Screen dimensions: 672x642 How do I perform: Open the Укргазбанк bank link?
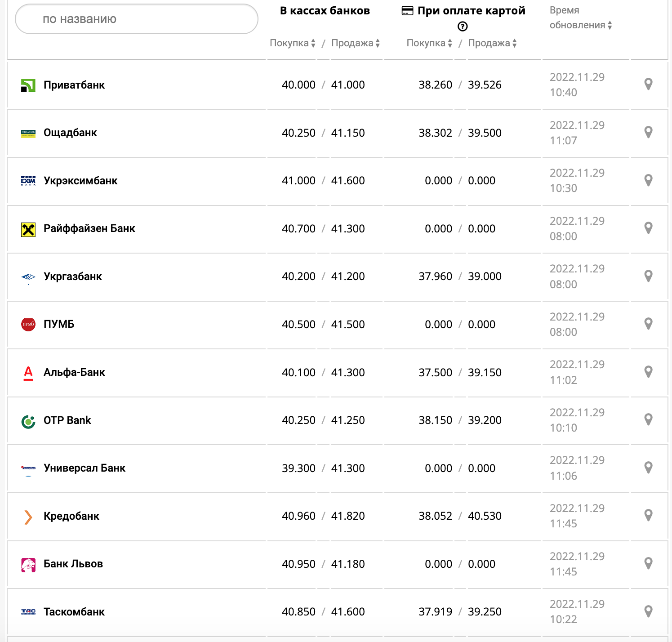(x=72, y=276)
